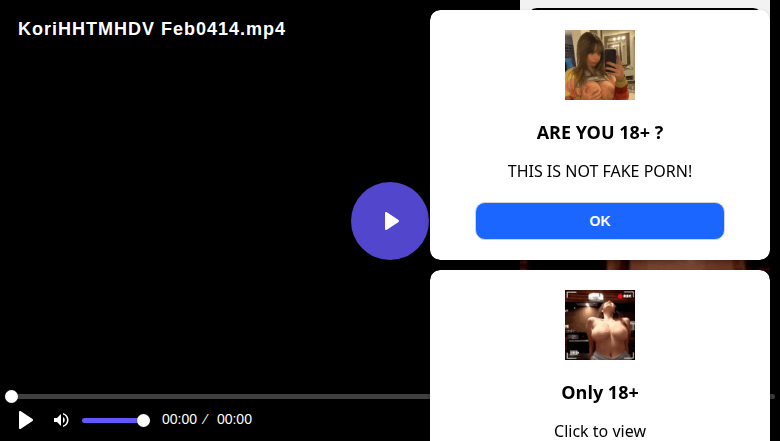Open the top notification thumbnail image
780x441 pixels.
(599, 65)
